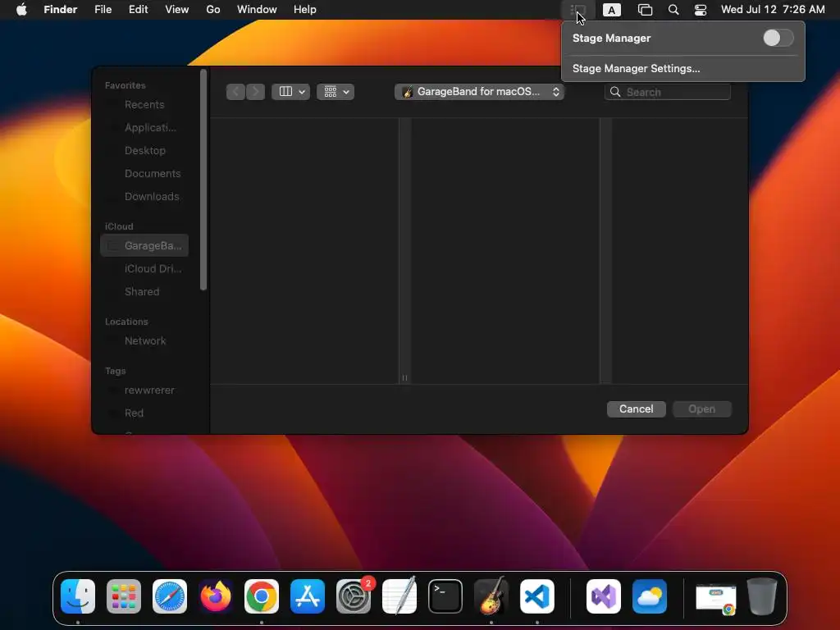Toggle the Stage Manager switch
This screenshot has height=630, width=840.
(778, 38)
